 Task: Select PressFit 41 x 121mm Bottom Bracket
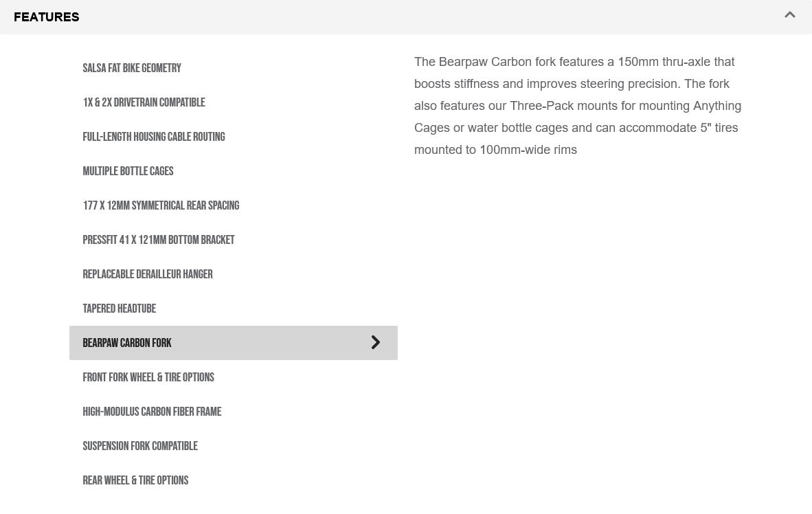[x=234, y=240]
